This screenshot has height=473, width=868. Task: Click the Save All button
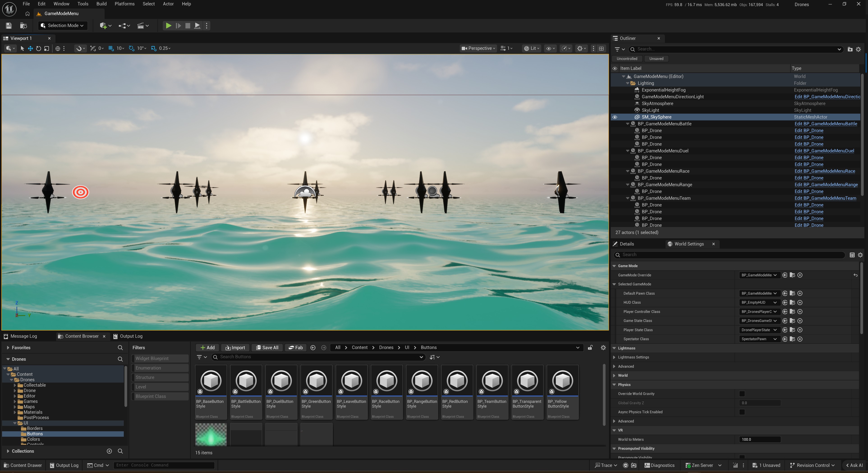(x=267, y=348)
